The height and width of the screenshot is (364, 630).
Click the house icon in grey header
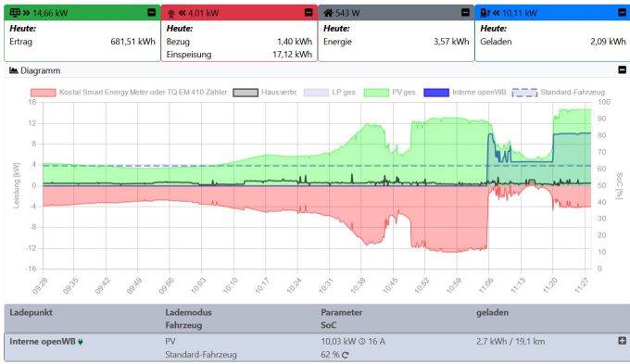[x=328, y=13]
